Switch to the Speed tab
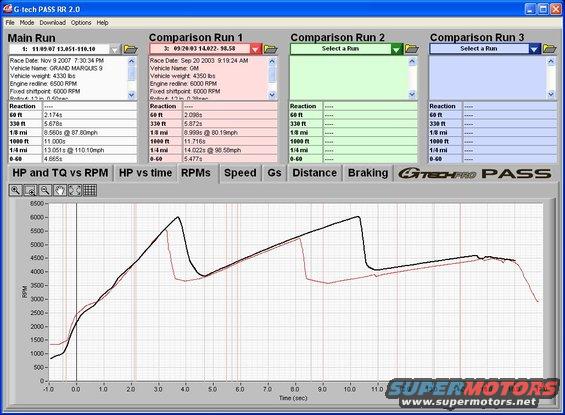Viewport: 565px width, 415px height. click(240, 173)
